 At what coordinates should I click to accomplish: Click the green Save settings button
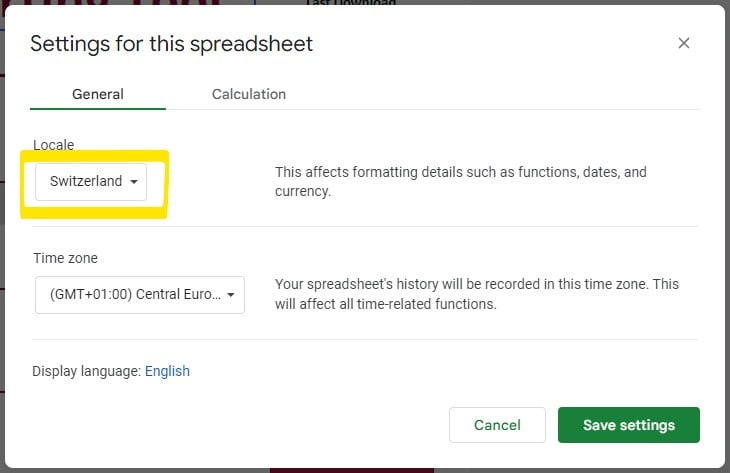[628, 425]
